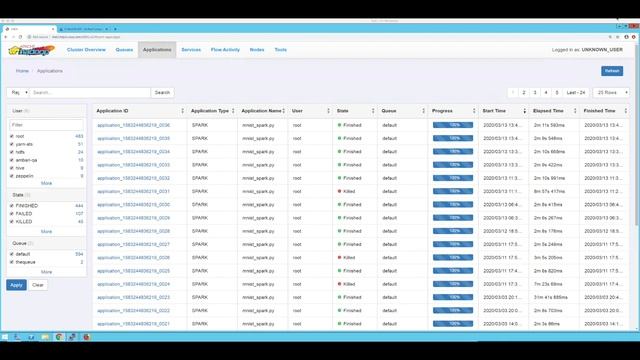Click progress bar for application 0036
This screenshot has height=360, width=640.
tap(453, 125)
